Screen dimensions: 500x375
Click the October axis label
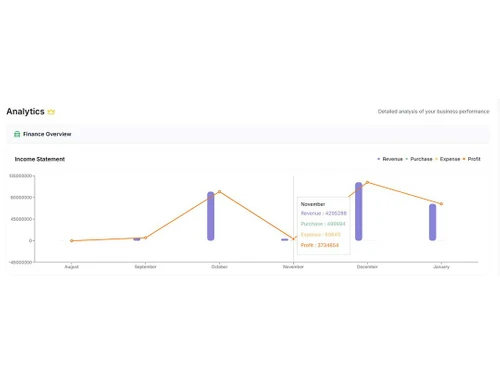(219, 267)
